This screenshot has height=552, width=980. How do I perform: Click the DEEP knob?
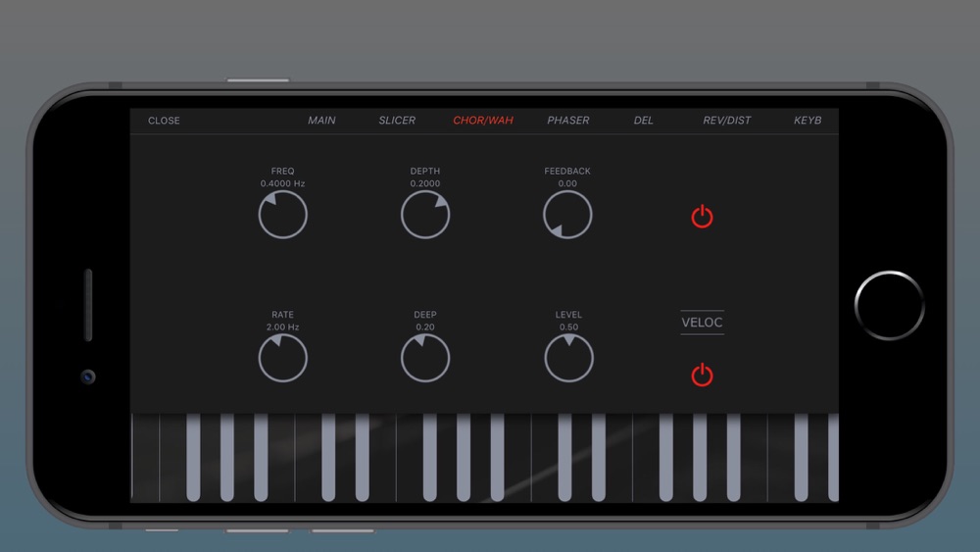click(x=425, y=358)
